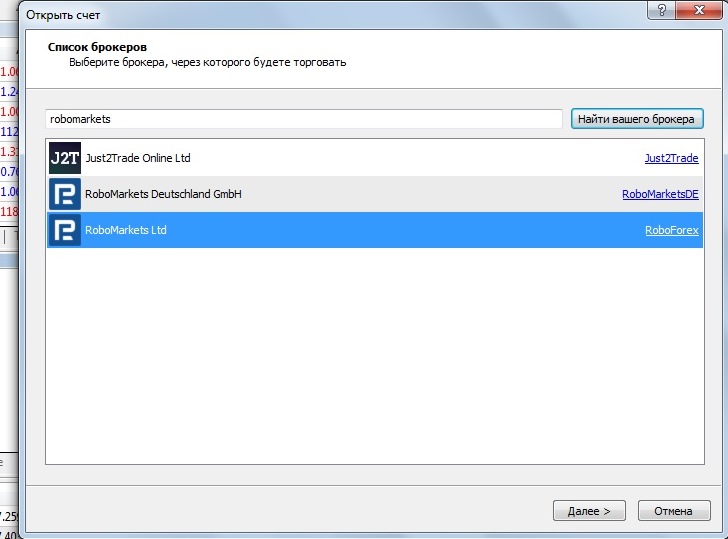
Task: Select the RoboMarkets Deutschland GmbH row
Action: point(375,194)
